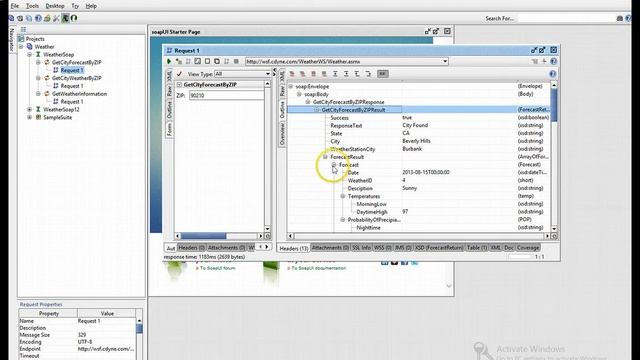Click the help icon in the response outline toolbar
The image size is (640, 360).
(x=553, y=74)
